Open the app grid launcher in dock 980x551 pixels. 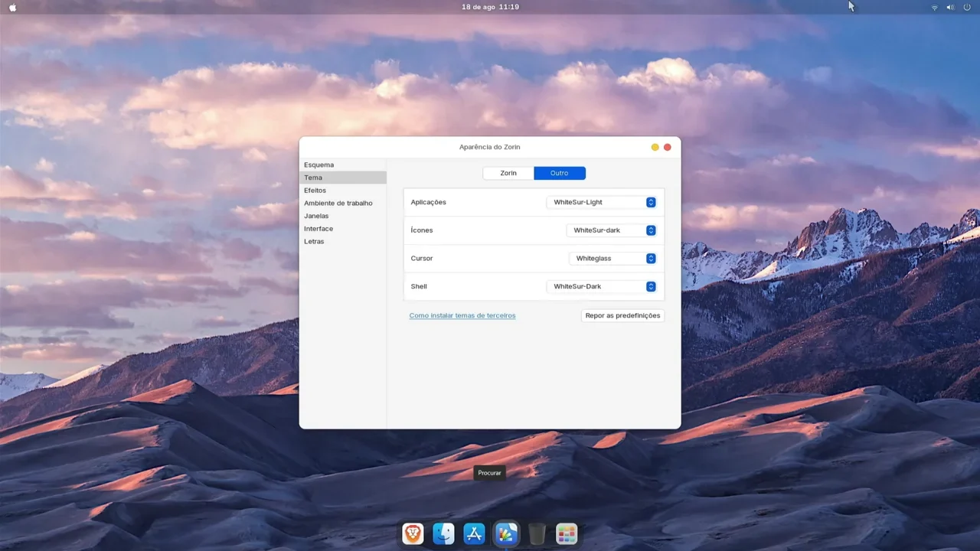[x=567, y=533]
